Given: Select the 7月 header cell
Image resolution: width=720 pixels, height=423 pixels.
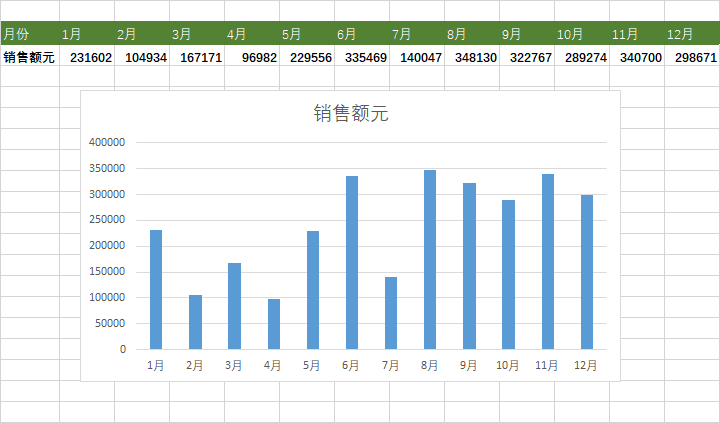Looking at the screenshot, I should click(x=417, y=34).
